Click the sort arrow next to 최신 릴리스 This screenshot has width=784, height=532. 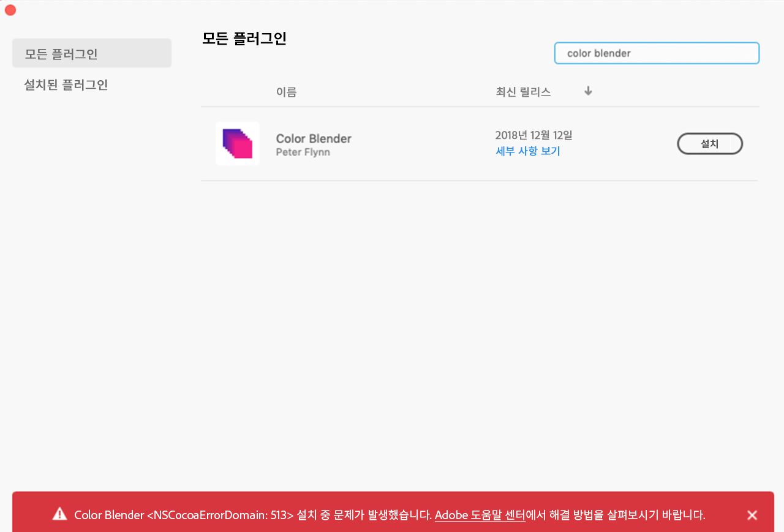click(x=589, y=91)
